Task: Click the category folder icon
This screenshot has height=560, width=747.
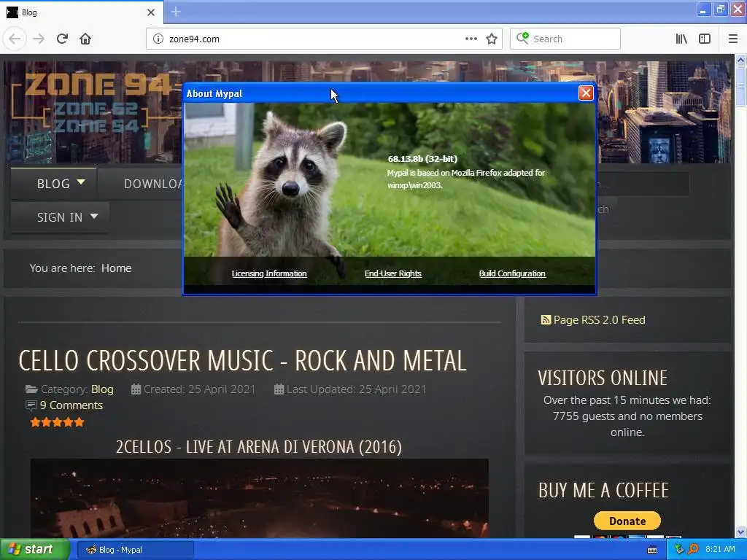Action: pos(31,389)
